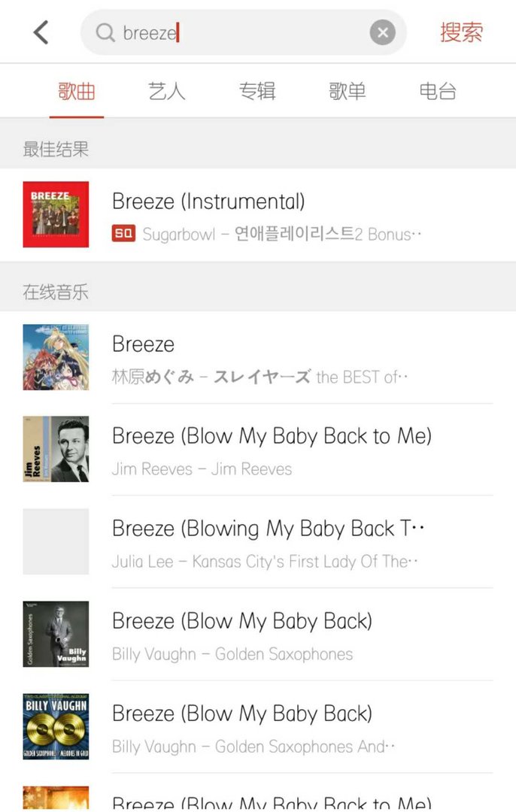Open the anime album art thumbnail
Image resolution: width=516 pixels, height=812 pixels.
56,357
